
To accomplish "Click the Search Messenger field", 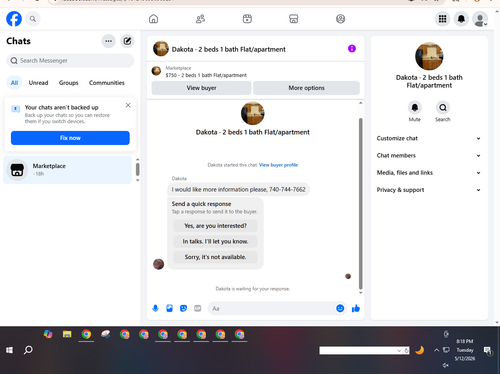I will [x=70, y=61].
